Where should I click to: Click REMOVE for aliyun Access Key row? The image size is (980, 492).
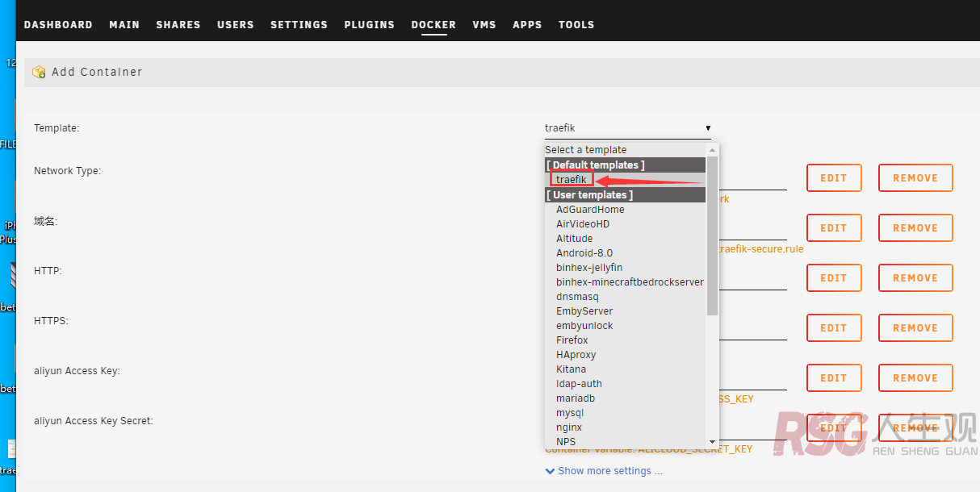click(x=915, y=378)
